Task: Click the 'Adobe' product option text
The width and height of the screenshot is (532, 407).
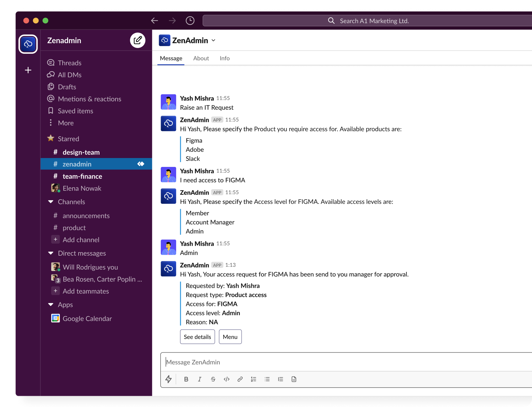Action: (x=195, y=149)
